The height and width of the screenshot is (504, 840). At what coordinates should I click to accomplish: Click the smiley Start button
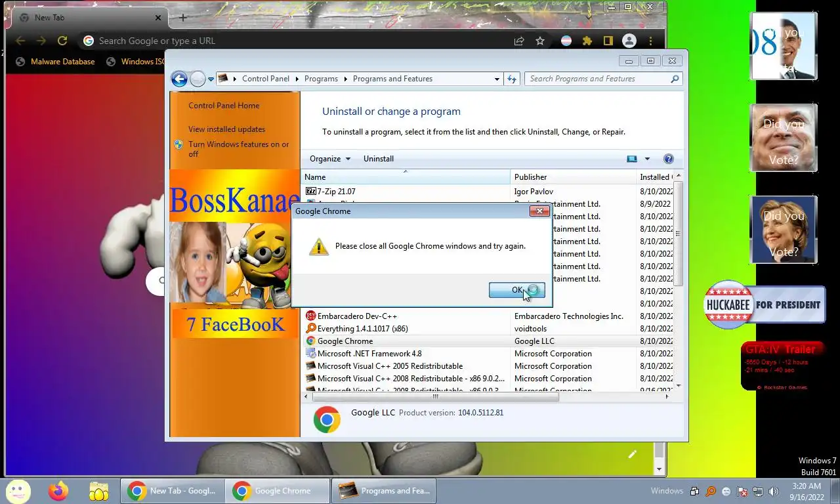click(x=18, y=491)
